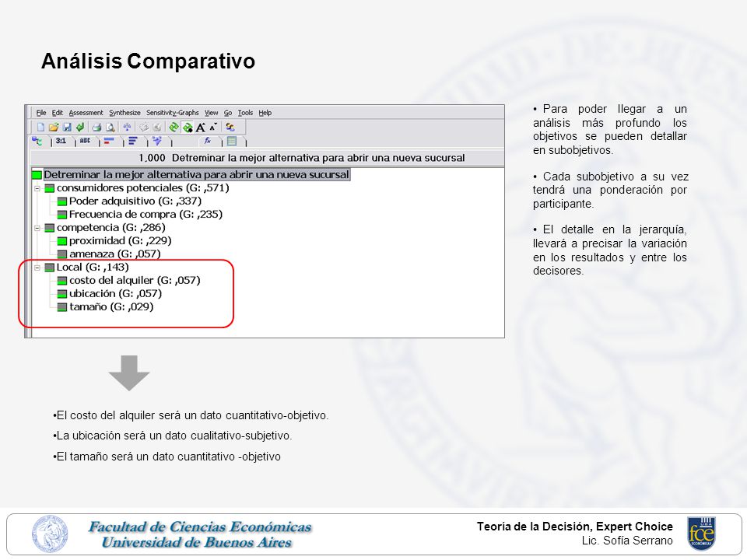Click the Print icon
Image resolution: width=747 pixels, height=560 pixels.
tap(96, 127)
